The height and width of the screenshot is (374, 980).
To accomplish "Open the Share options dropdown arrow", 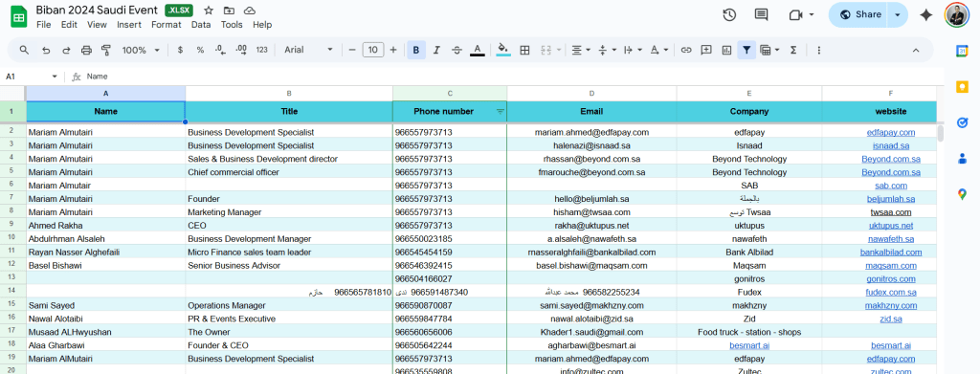I will (898, 15).
